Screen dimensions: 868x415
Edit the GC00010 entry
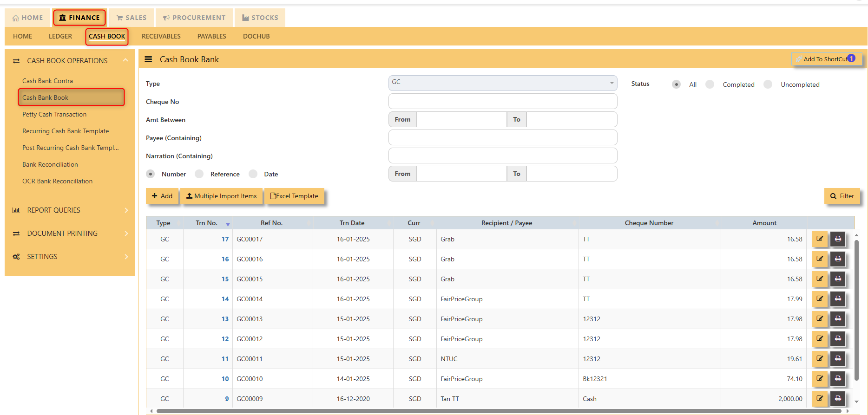pos(820,379)
